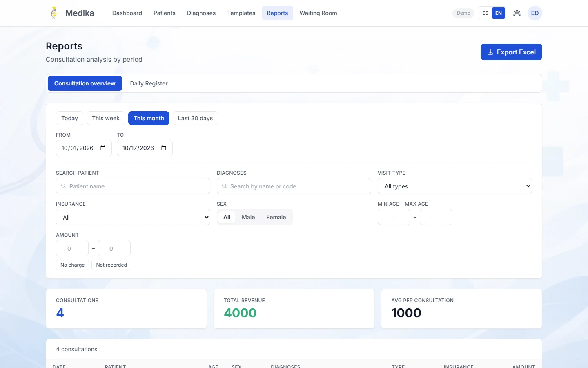Select the This month period
The height and width of the screenshot is (368, 588).
pos(149,118)
